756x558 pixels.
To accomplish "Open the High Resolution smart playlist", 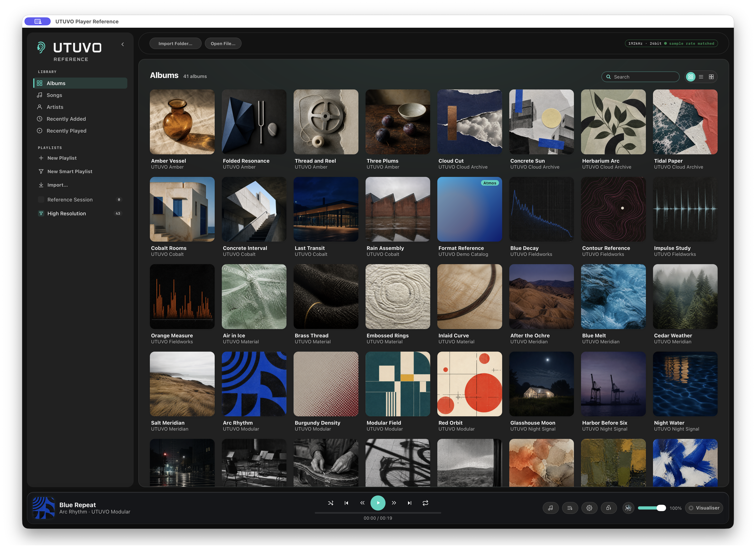I will [80, 214].
